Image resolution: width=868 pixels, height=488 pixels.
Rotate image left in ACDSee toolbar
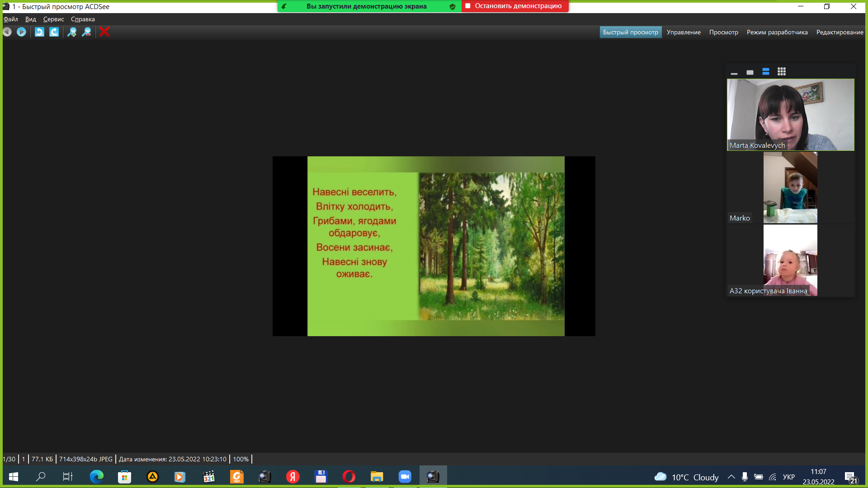[x=39, y=32]
